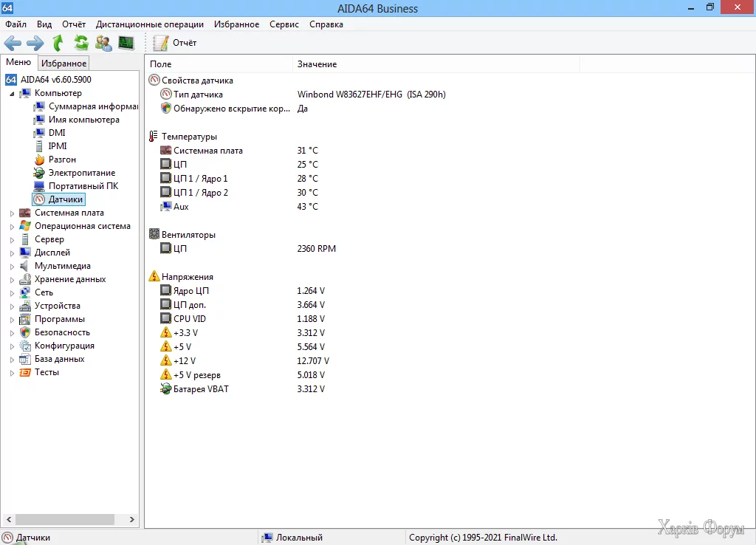Click the Forward navigation arrow in toolbar
The width and height of the screenshot is (756, 545).
(x=35, y=43)
